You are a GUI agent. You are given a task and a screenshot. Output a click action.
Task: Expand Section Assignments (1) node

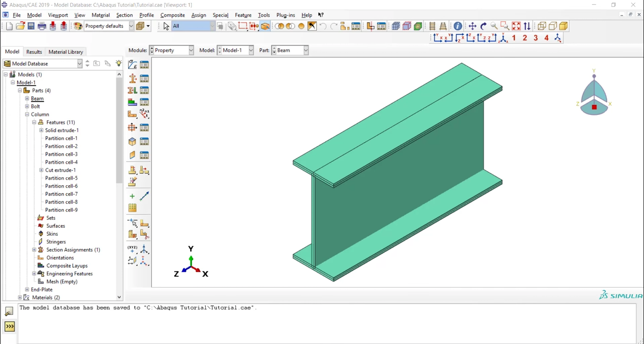(x=34, y=250)
